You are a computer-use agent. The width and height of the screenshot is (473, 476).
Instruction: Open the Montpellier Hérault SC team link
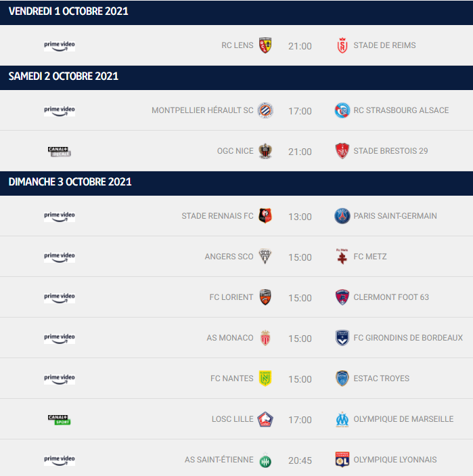click(202, 110)
